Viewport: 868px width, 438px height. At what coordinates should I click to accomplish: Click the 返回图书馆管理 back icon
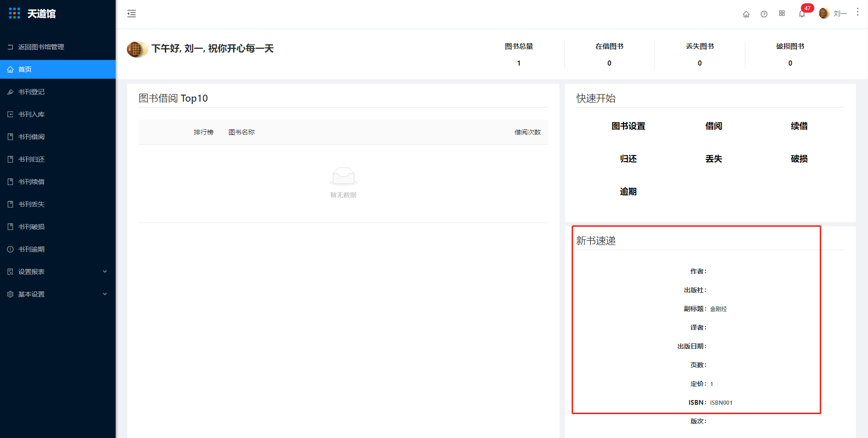10,47
